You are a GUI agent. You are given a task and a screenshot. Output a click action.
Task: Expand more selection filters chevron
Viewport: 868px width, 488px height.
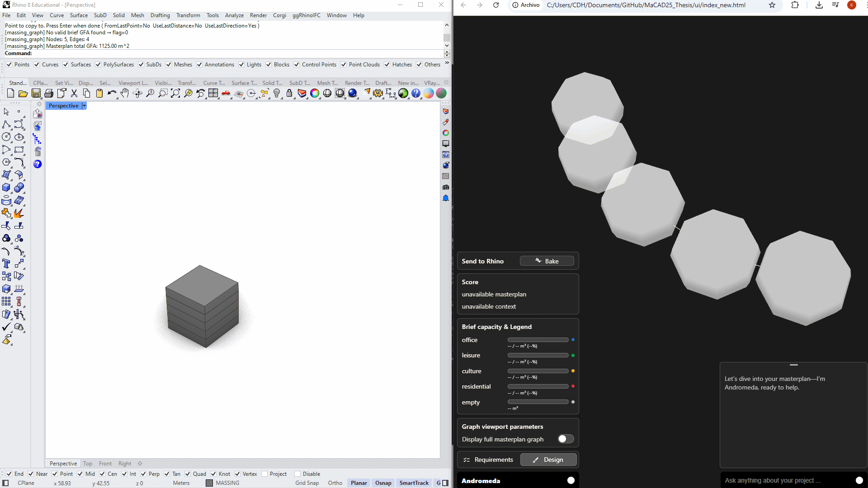point(447,63)
